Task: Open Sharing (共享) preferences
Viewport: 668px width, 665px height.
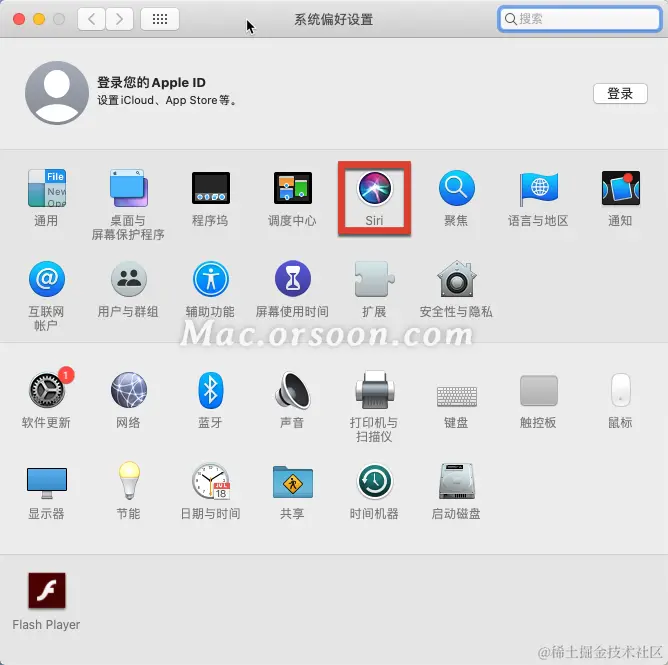Action: pos(293,482)
